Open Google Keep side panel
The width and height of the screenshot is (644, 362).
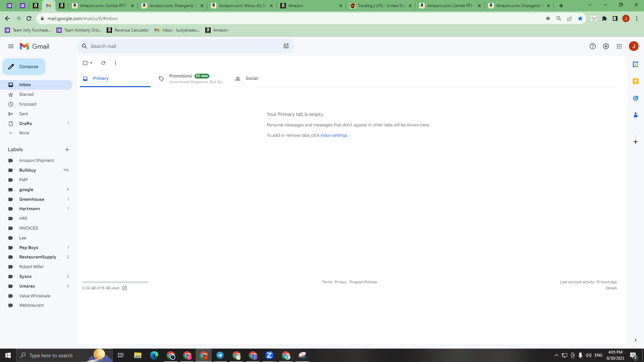635,81
